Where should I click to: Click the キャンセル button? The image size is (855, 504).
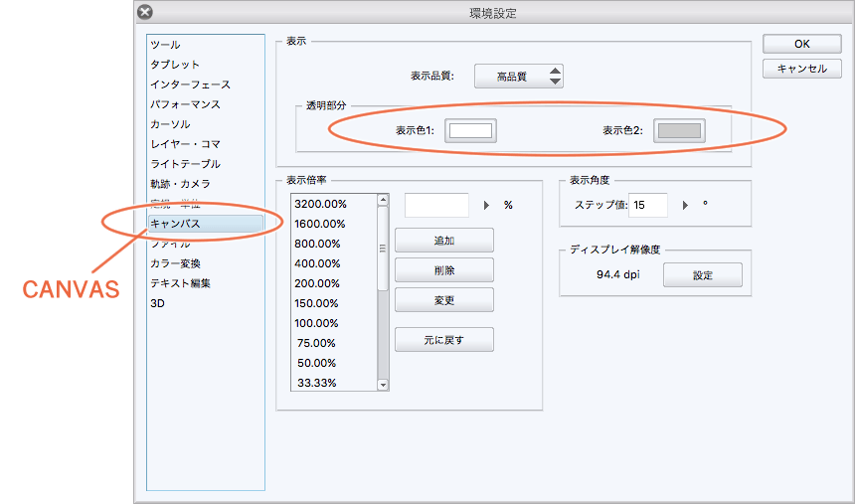(802, 69)
